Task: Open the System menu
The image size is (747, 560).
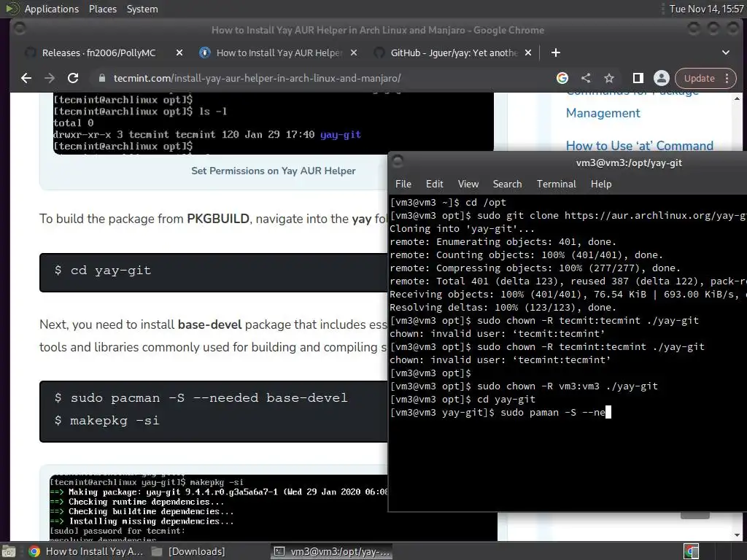Action: tap(142, 9)
